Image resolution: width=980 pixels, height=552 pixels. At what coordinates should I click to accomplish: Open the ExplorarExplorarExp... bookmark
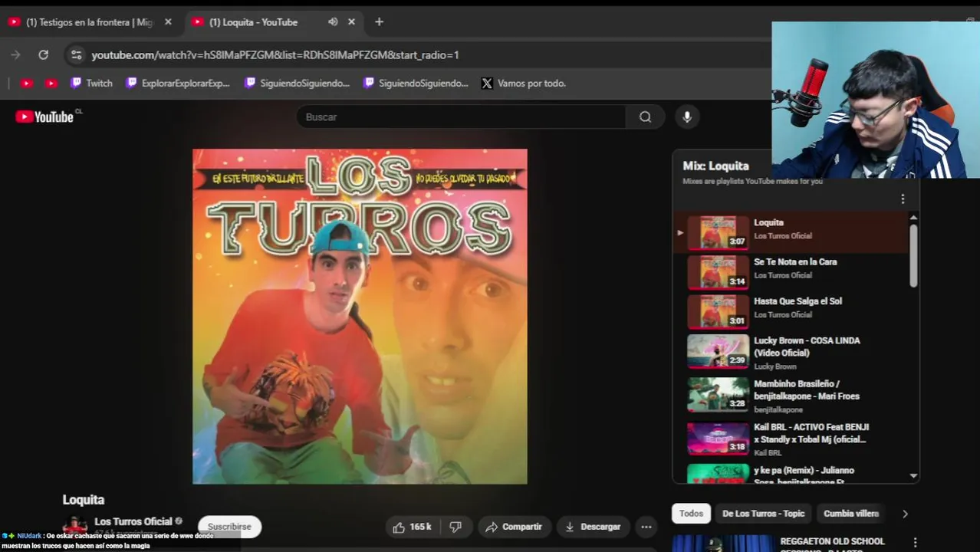coord(178,83)
